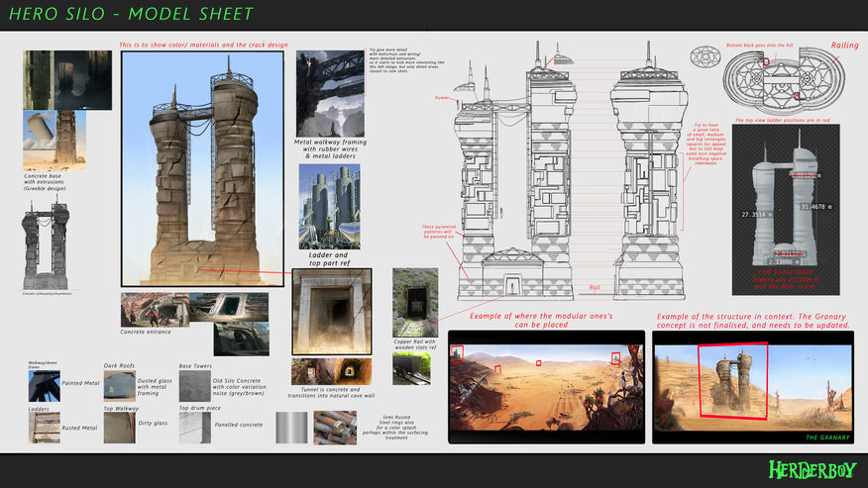Click 'Semi Rusted Steel rings' note

396,428
